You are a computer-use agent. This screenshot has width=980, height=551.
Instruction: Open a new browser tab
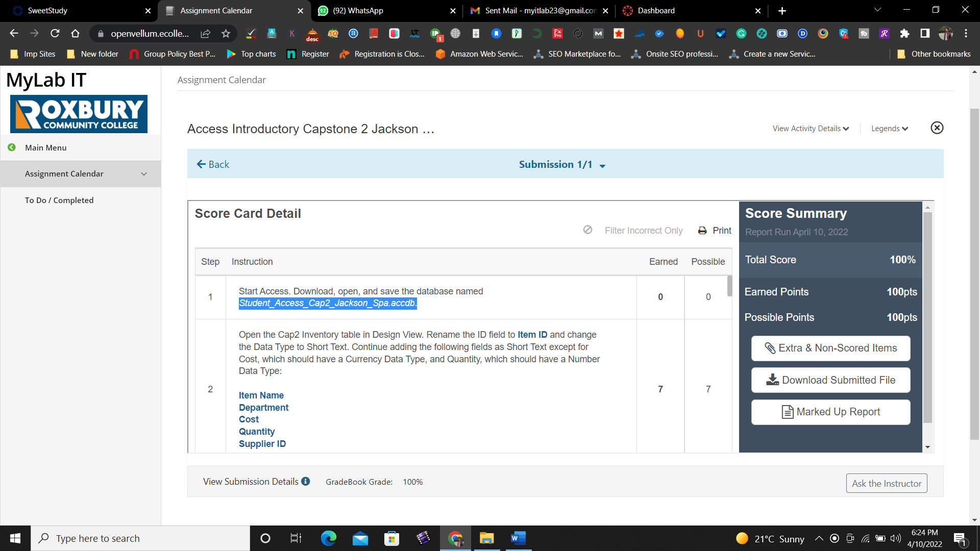pyautogui.click(x=782, y=11)
